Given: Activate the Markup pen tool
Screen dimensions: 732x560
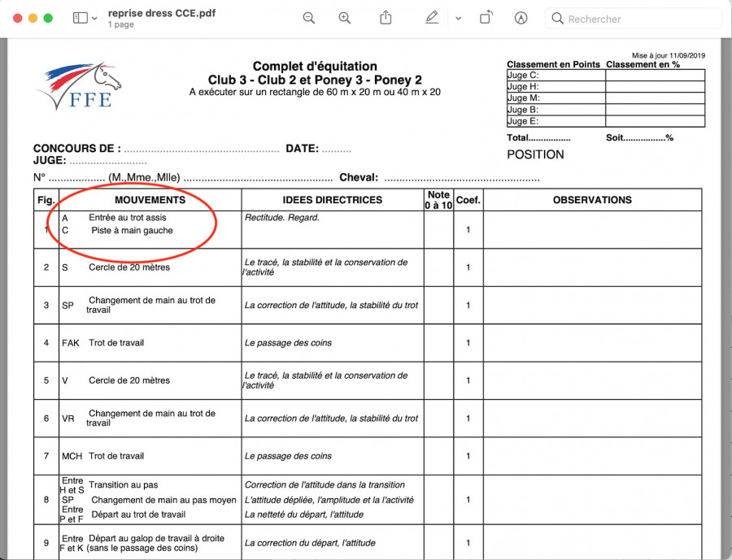Looking at the screenshot, I should point(432,18).
